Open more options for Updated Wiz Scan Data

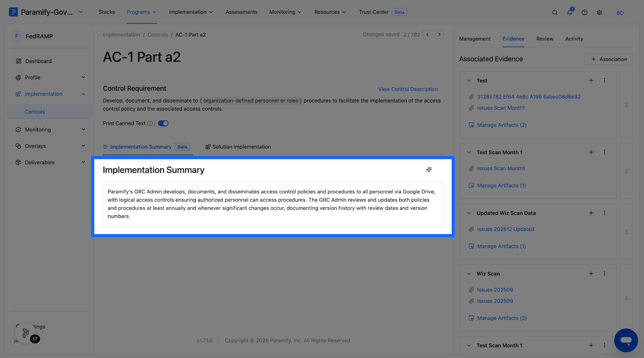pos(604,213)
